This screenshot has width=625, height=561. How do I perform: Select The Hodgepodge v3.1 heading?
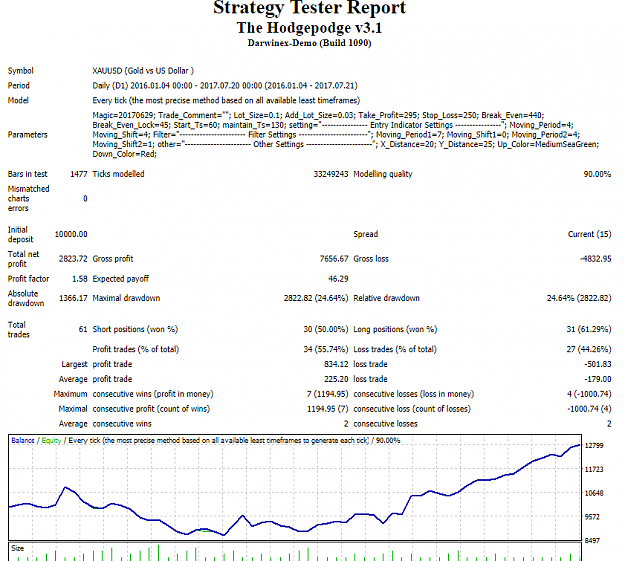[309, 28]
